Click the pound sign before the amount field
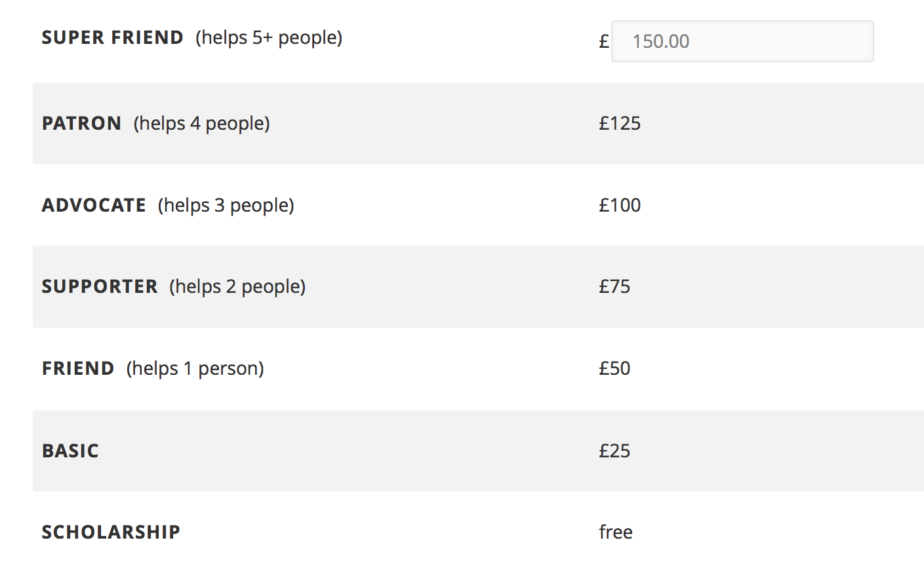 pyautogui.click(x=604, y=41)
